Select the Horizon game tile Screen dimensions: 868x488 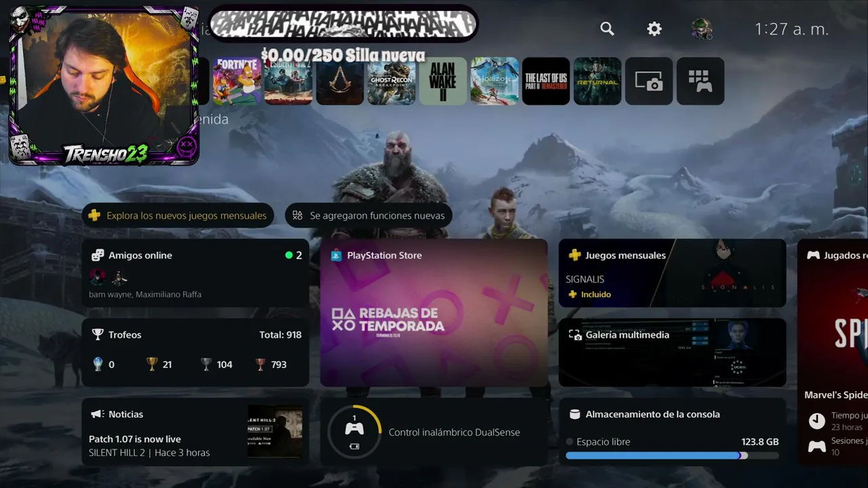(495, 81)
